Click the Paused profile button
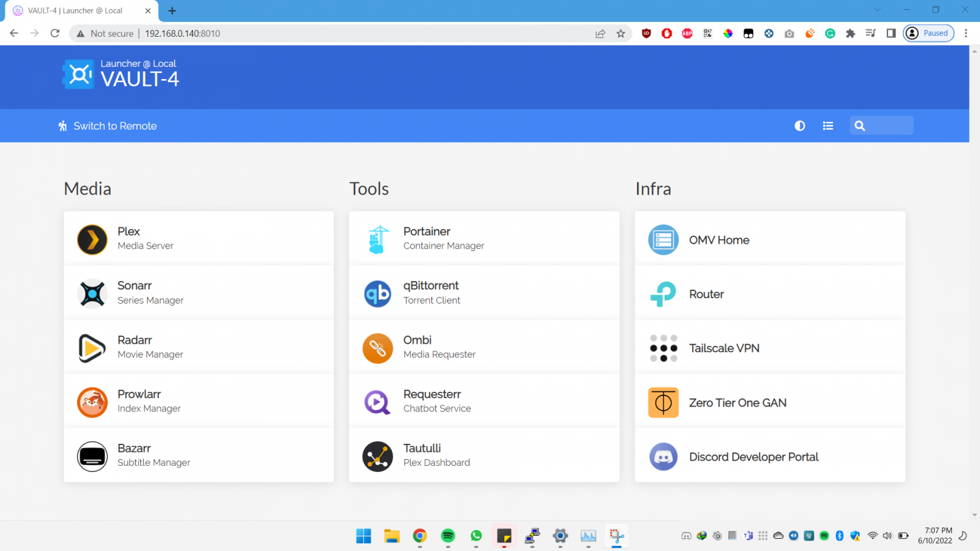Viewport: 980px width, 551px height. [x=929, y=33]
